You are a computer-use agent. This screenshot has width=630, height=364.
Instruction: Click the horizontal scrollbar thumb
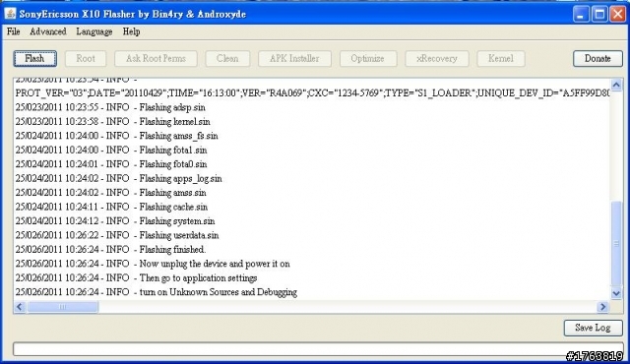(x=63, y=307)
